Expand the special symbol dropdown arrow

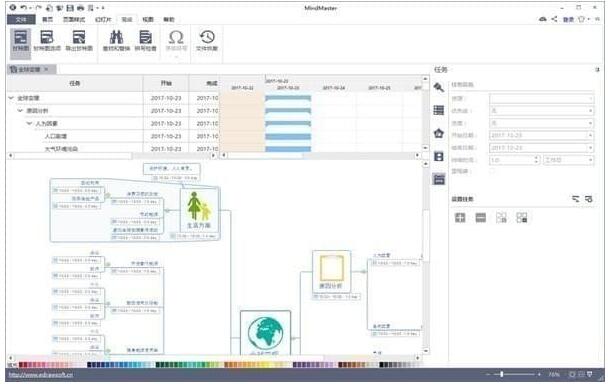176,57
